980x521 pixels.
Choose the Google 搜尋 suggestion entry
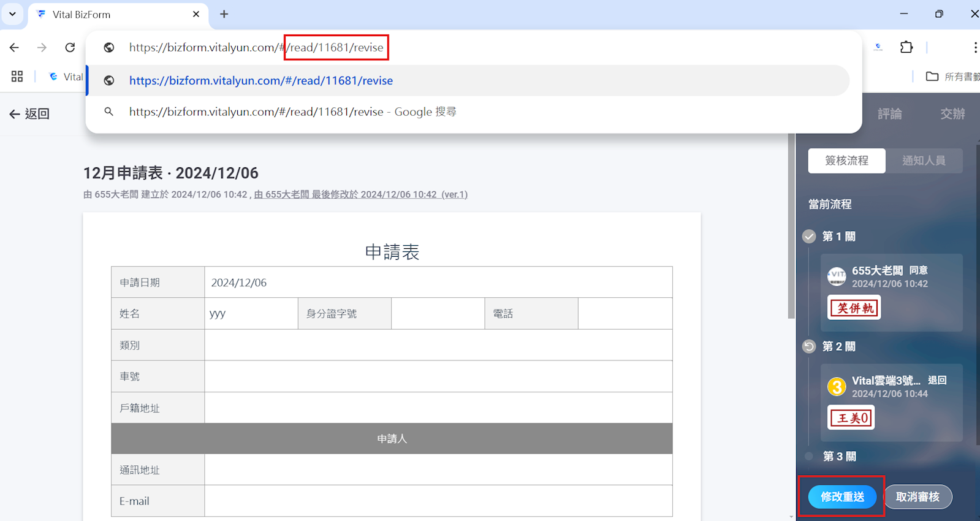pyautogui.click(x=292, y=112)
